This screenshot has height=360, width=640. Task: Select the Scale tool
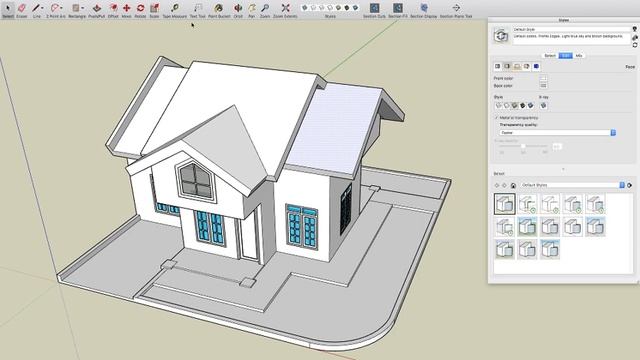pos(154,8)
